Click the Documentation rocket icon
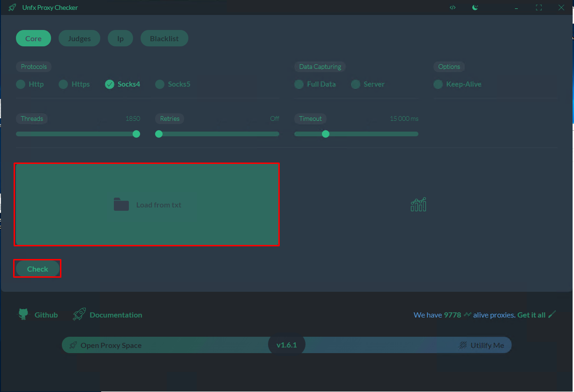Image resolution: width=574 pixels, height=392 pixels. pyautogui.click(x=79, y=314)
